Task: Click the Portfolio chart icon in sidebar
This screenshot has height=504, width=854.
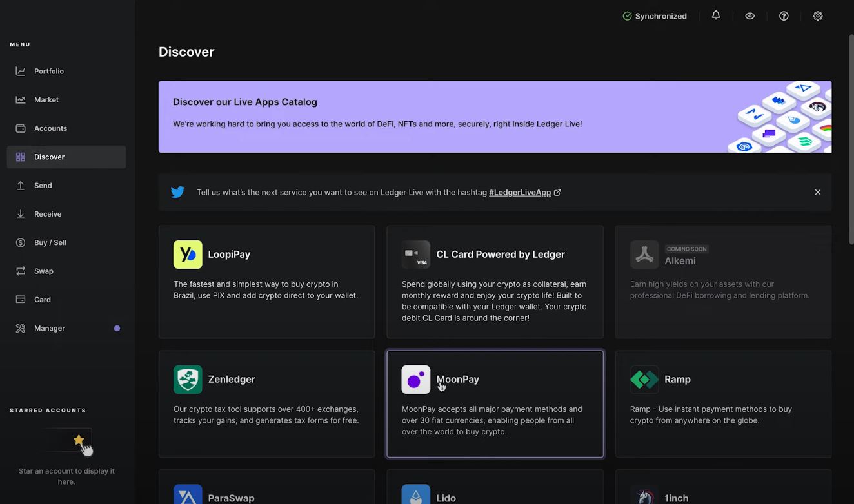Action: (21, 71)
